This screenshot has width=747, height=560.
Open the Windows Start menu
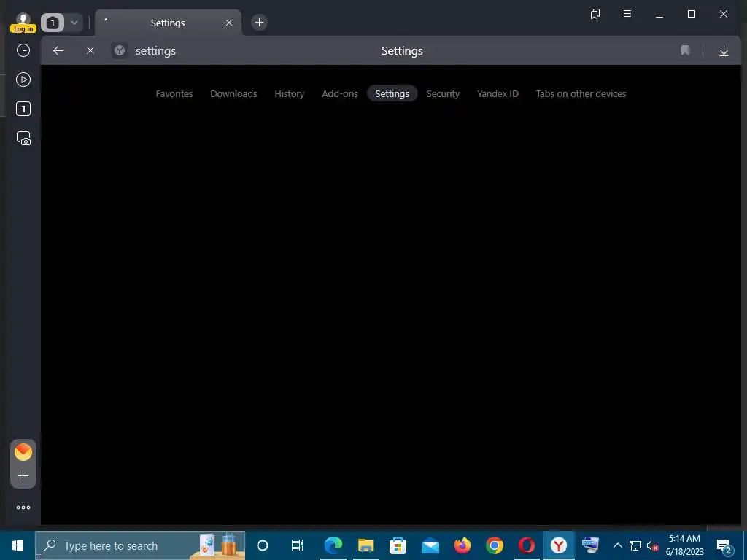tap(18, 545)
